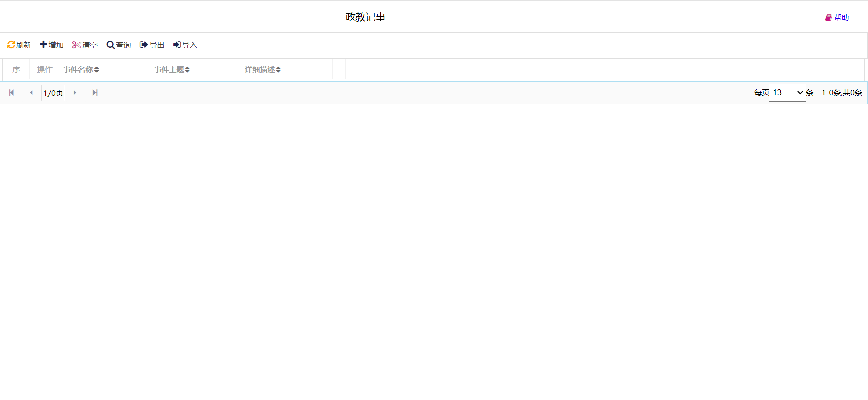Clear records with 清空 scissors button
The height and width of the screenshot is (400, 868).
[x=85, y=45]
